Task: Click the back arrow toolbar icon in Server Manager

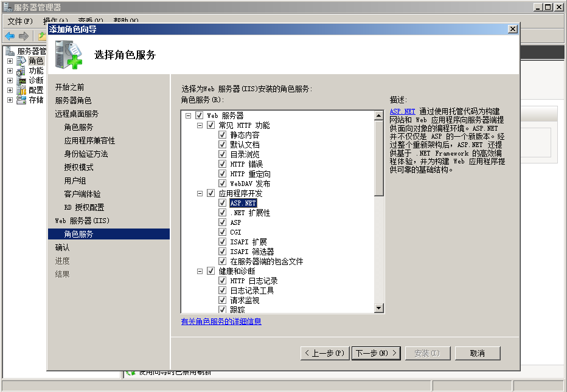Action: pos(9,36)
